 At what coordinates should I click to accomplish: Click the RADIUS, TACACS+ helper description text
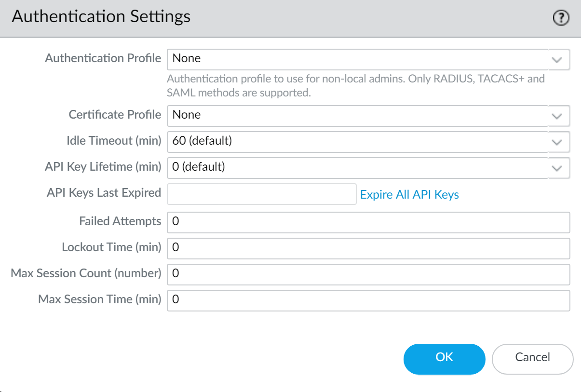click(355, 85)
